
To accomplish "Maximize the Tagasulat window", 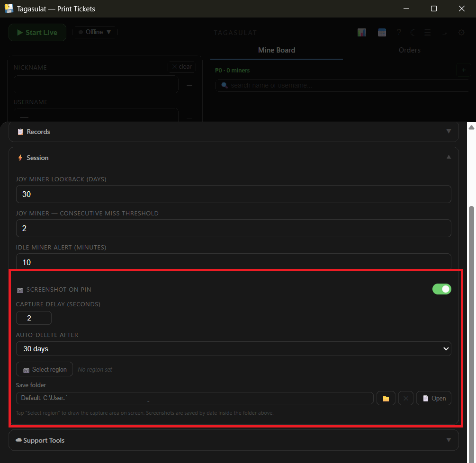I will (434, 9).
